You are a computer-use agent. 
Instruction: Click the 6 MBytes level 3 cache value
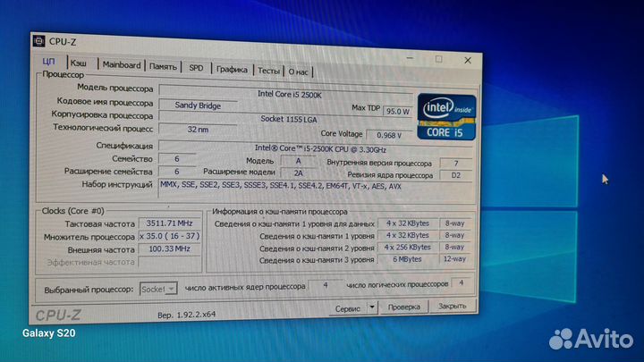coord(407,259)
